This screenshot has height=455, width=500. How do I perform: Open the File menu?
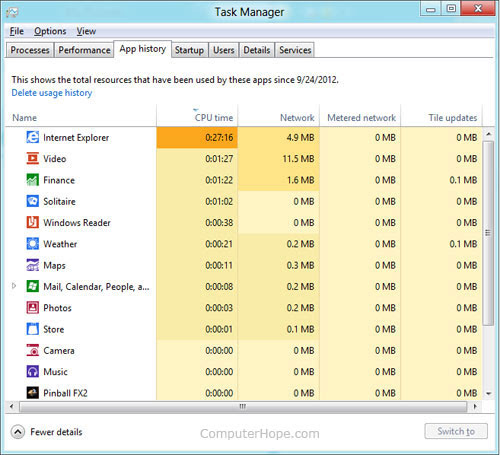click(x=17, y=31)
